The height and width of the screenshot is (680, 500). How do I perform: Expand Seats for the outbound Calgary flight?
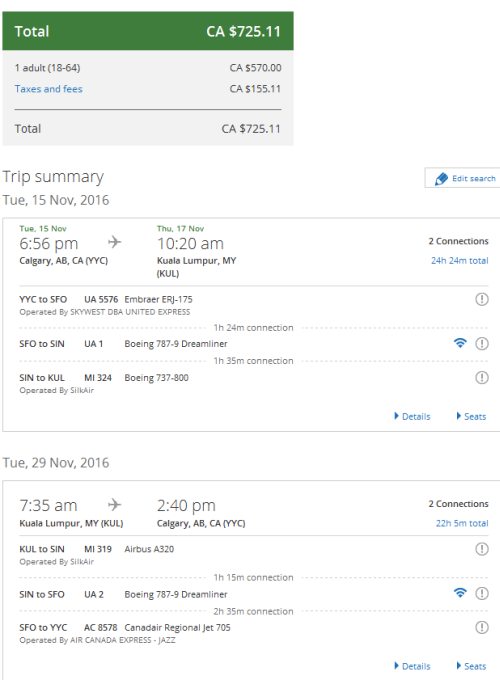[x=471, y=416]
